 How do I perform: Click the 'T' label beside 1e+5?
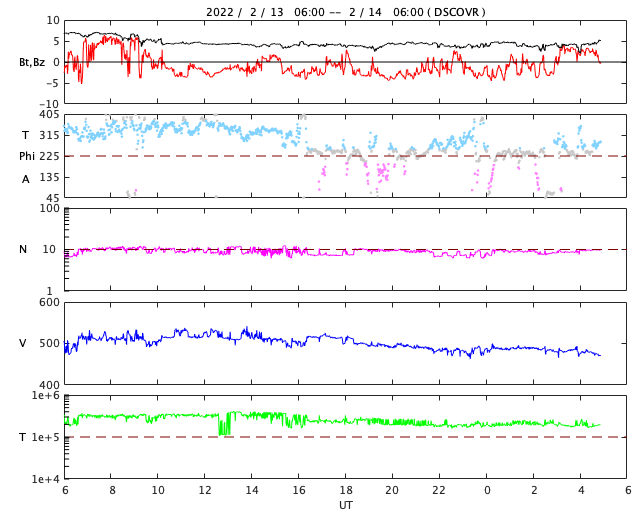[x=23, y=437]
